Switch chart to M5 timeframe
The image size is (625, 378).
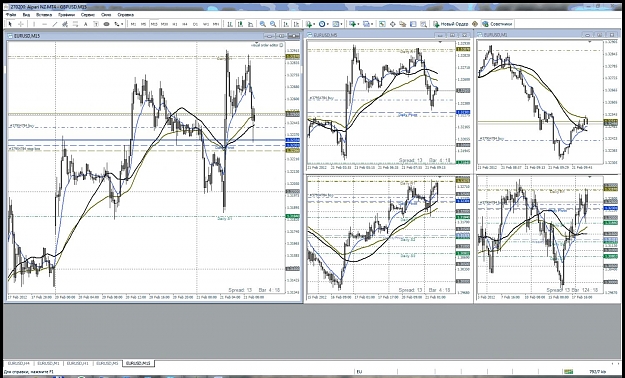click(x=143, y=24)
